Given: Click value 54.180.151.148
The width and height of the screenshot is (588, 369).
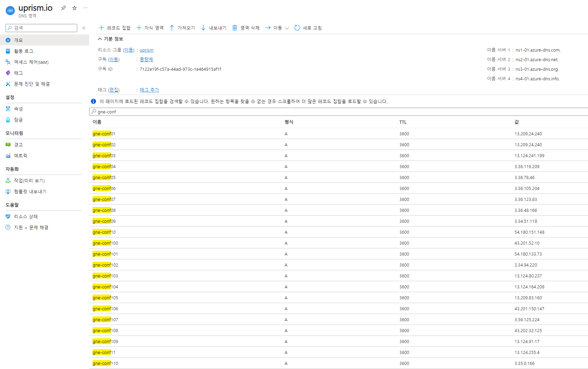Looking at the screenshot, I should coord(529,232).
